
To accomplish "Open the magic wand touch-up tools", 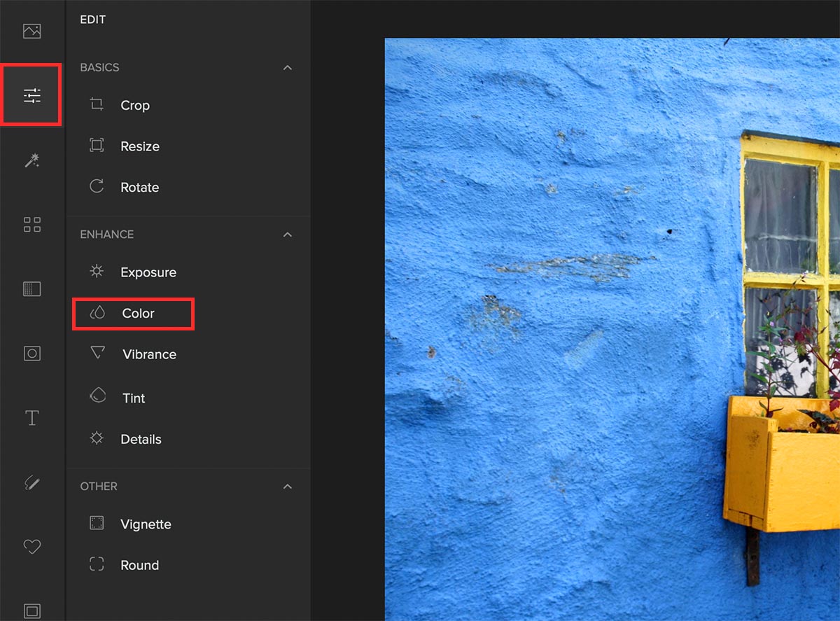I will (x=32, y=160).
